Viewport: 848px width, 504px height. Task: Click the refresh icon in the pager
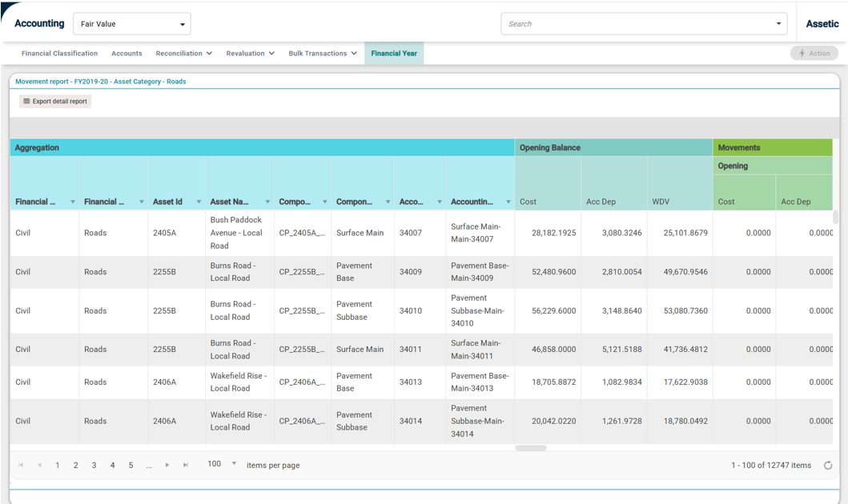click(x=828, y=465)
